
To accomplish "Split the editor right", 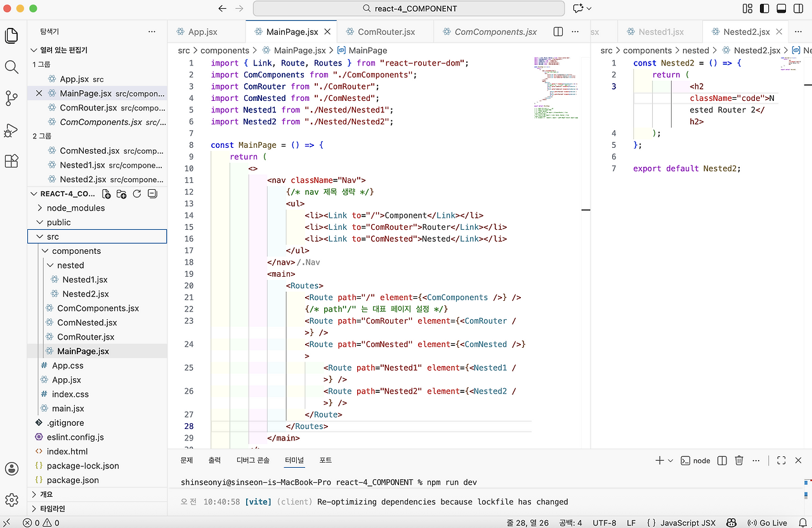I will [x=558, y=32].
